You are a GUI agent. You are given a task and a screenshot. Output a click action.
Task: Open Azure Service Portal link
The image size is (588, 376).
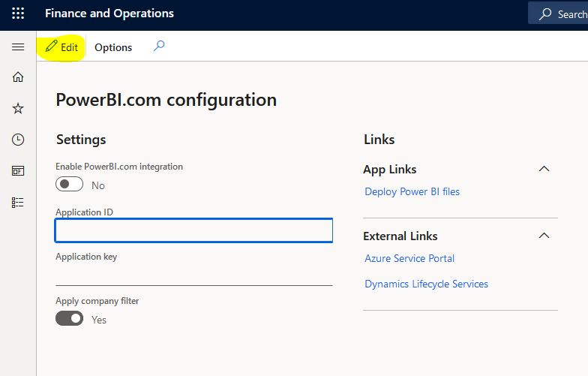tap(409, 258)
